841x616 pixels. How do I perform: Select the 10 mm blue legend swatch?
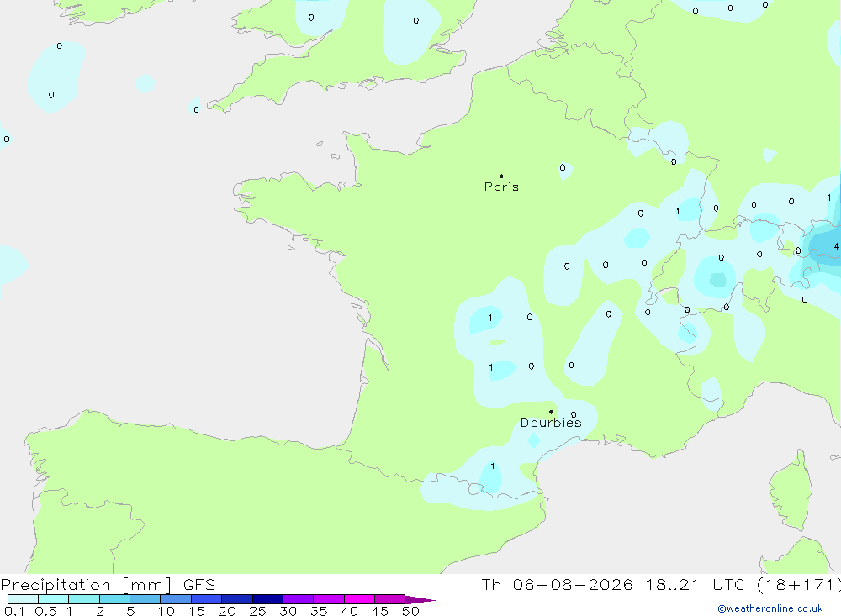(x=176, y=599)
